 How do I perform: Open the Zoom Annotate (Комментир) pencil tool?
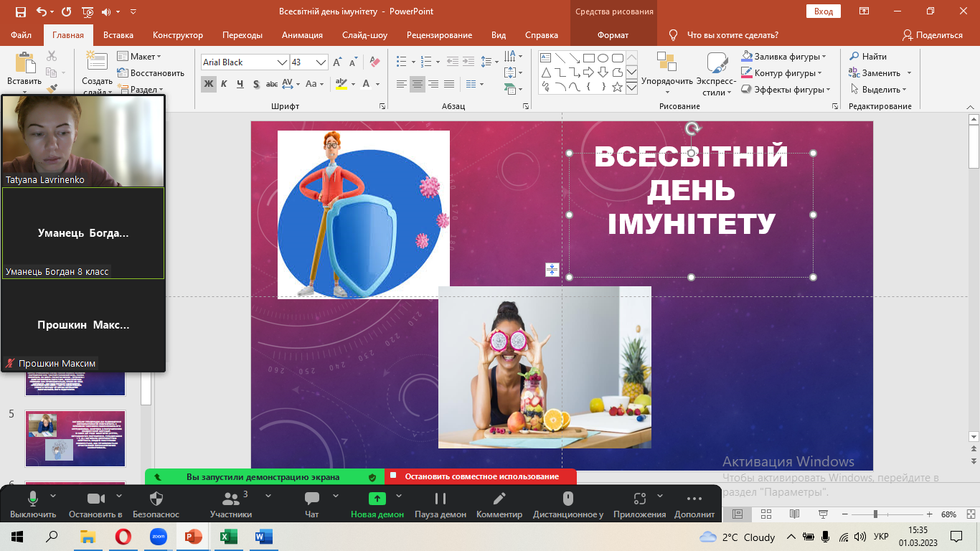[499, 499]
